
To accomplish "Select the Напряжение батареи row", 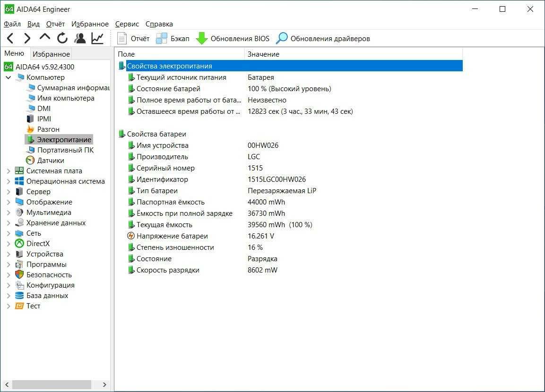I will (x=290, y=236).
